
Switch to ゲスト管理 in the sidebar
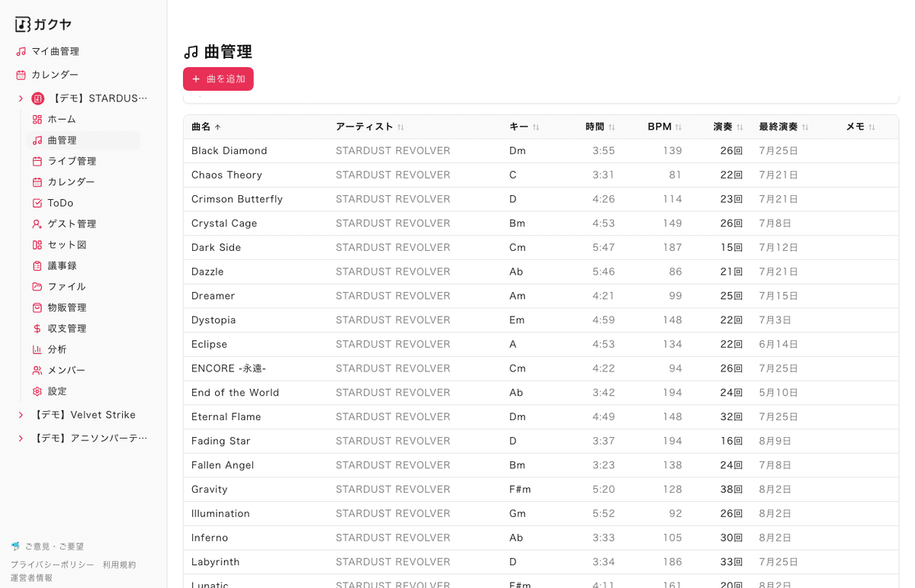[x=71, y=223]
